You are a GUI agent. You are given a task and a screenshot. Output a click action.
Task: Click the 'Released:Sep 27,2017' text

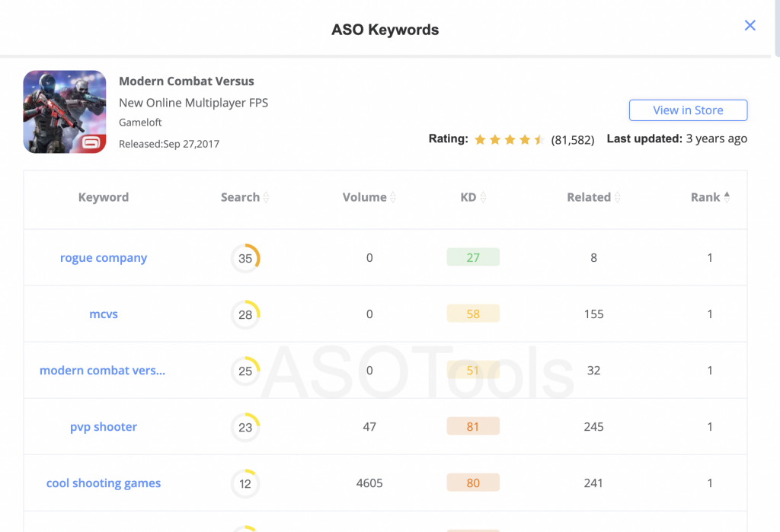[x=169, y=144]
